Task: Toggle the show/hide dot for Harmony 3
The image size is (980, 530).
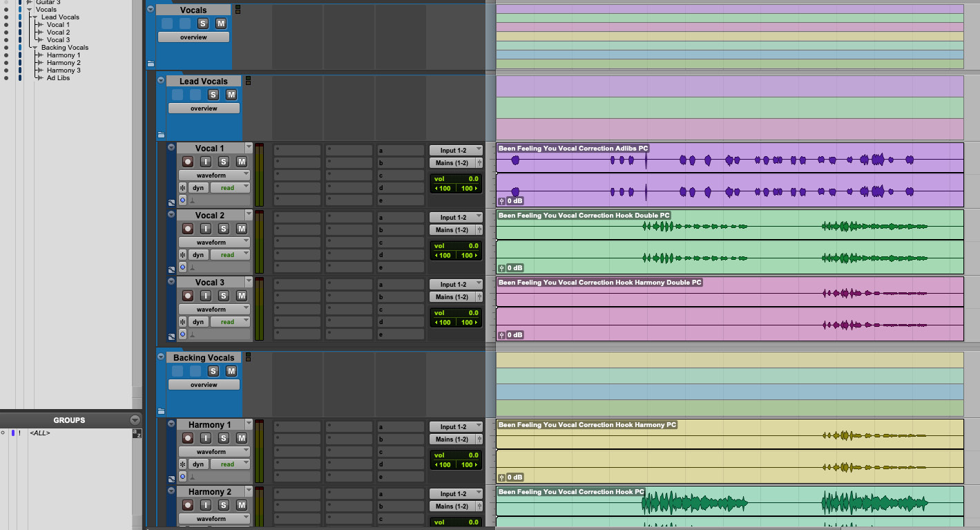Action: (x=6, y=70)
